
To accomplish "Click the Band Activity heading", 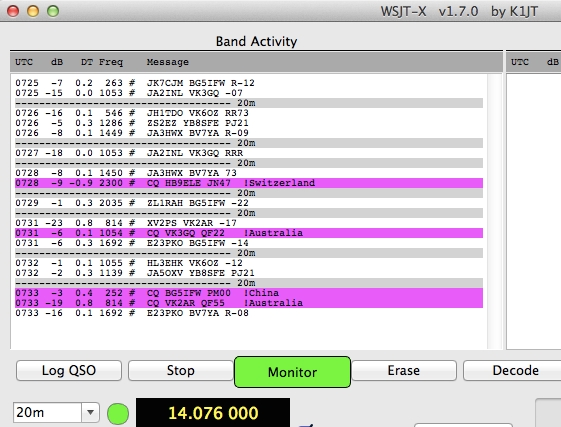I will [256, 42].
